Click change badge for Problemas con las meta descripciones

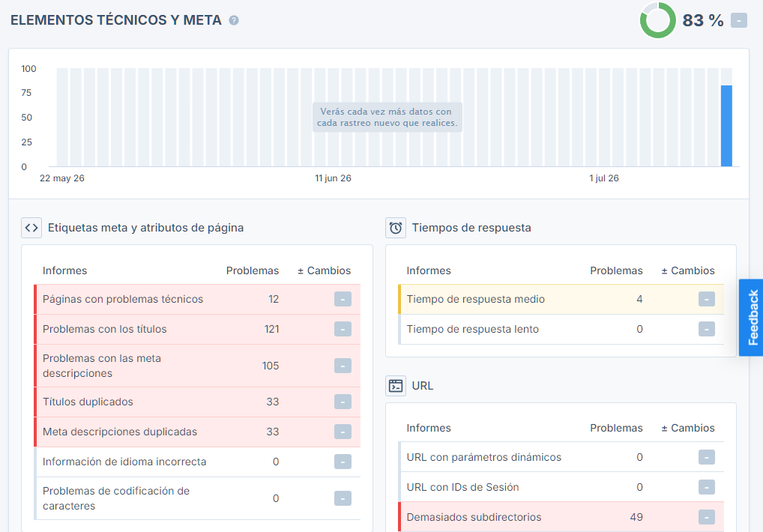click(343, 366)
